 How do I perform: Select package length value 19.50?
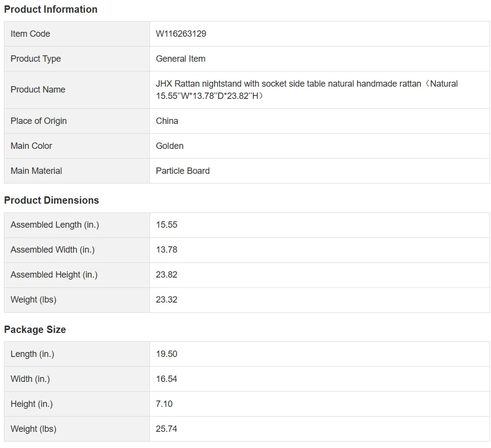(167, 354)
